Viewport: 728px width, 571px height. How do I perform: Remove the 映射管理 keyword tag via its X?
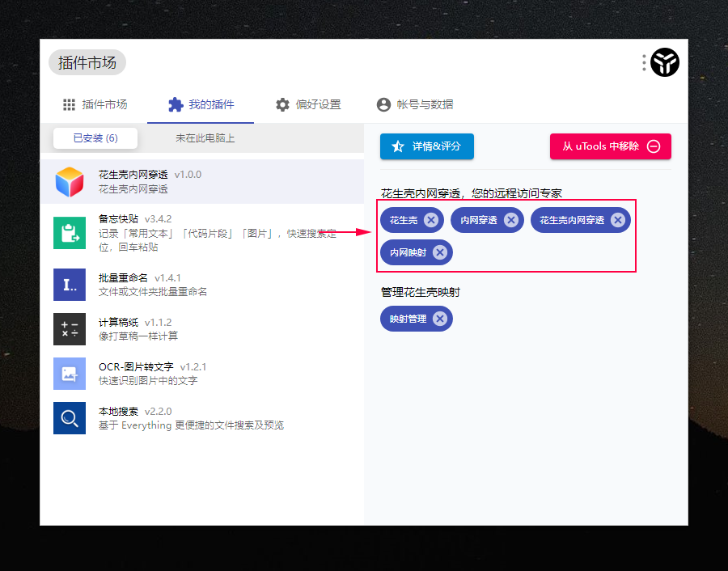coord(440,319)
